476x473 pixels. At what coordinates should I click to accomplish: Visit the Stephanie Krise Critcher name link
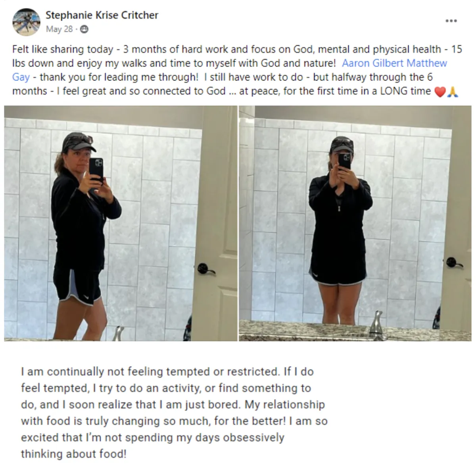[x=102, y=15]
